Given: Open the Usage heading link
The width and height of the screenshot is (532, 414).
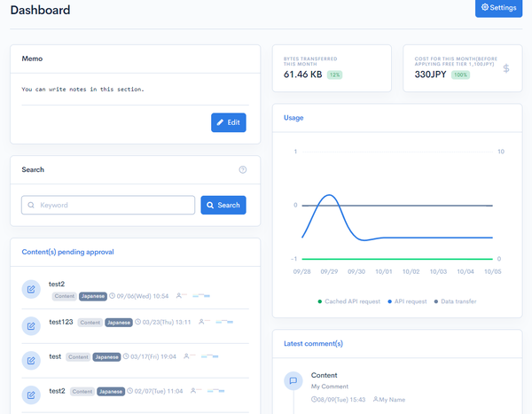Looking at the screenshot, I should tap(293, 118).
